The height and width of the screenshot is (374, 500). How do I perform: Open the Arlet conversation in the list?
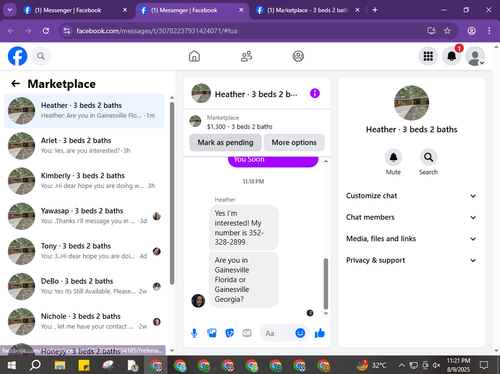pos(84,146)
